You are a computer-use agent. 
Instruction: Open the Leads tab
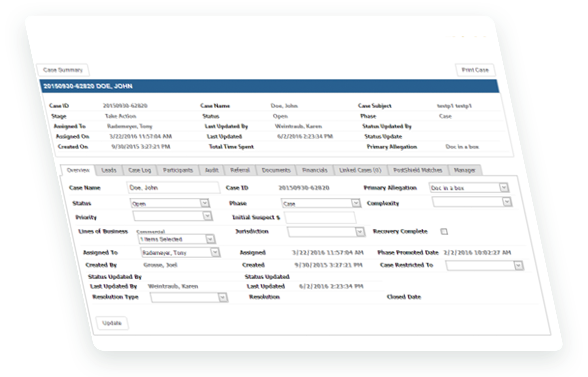click(x=109, y=170)
